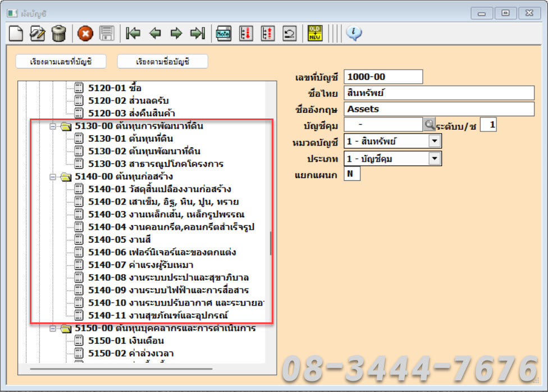Click the account tree horizontal scrollbar
The image size is (548, 392).
coord(121,369)
